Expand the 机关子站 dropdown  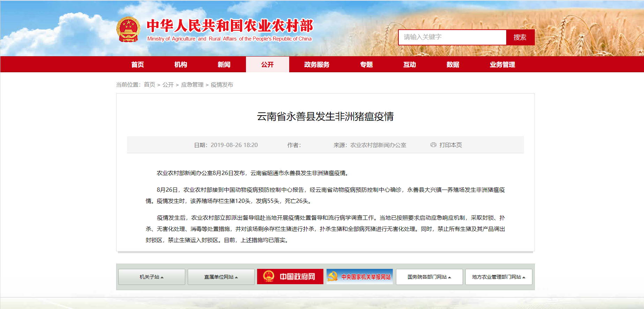coord(151,277)
